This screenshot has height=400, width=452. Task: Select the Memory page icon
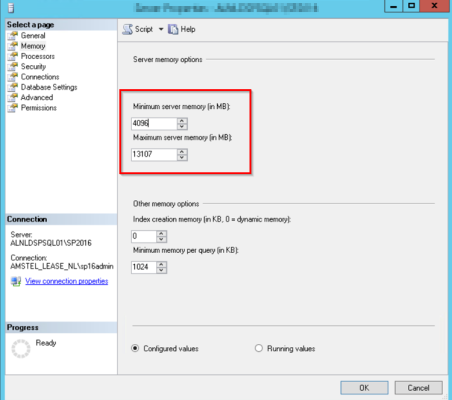coord(13,46)
